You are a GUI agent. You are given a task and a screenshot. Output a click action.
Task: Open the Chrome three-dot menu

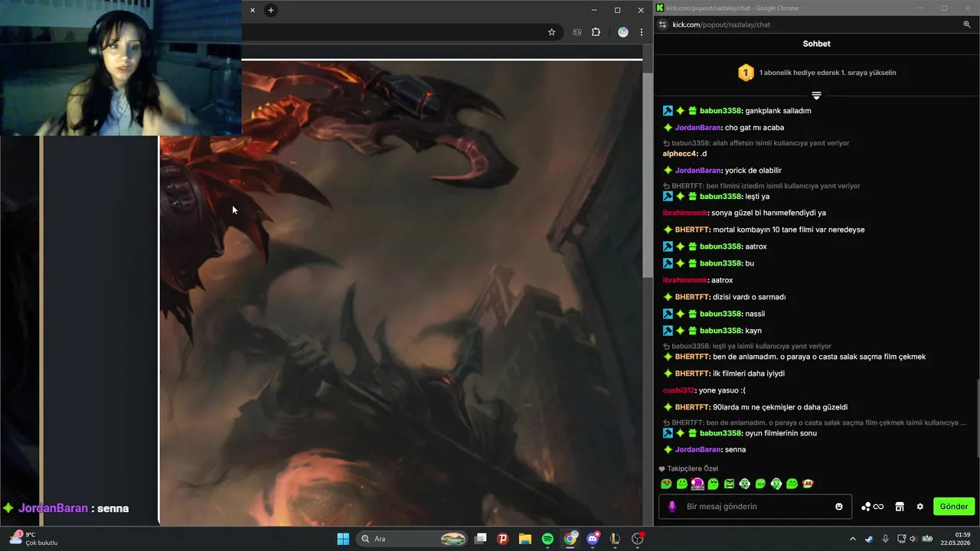(642, 32)
